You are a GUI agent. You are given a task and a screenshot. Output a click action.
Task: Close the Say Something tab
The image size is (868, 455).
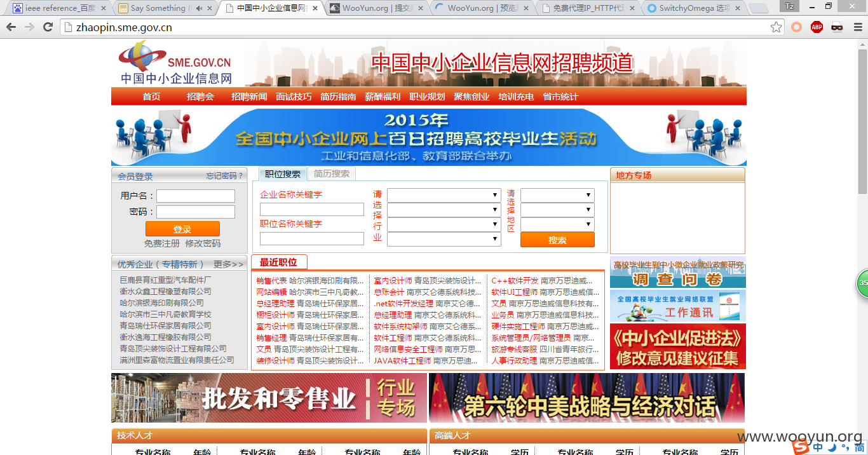210,8
